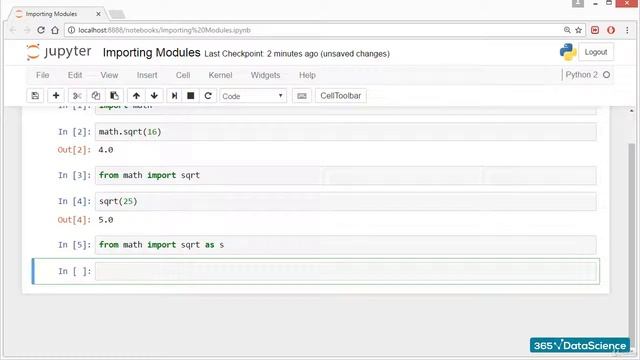Click the browser back arrow
The height and width of the screenshot is (360, 640).
tap(13, 30)
